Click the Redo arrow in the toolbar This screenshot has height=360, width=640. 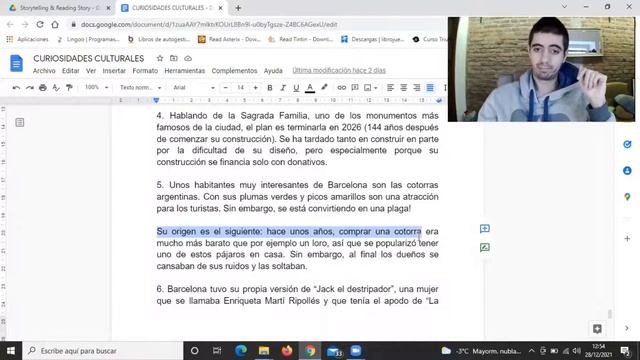coord(29,87)
